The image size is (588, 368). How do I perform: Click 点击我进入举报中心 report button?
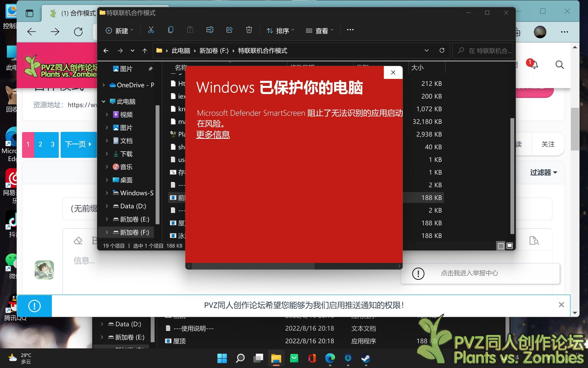(x=480, y=273)
